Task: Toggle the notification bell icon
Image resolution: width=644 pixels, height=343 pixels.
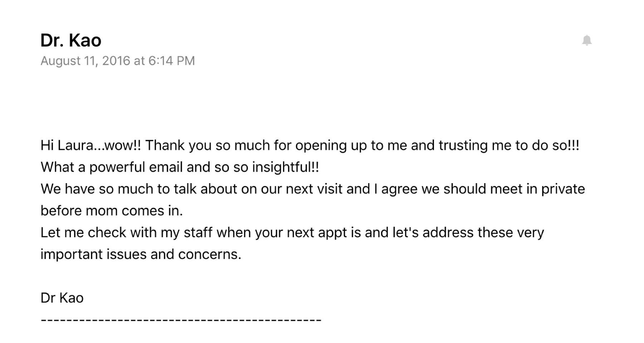Action: 587,40
